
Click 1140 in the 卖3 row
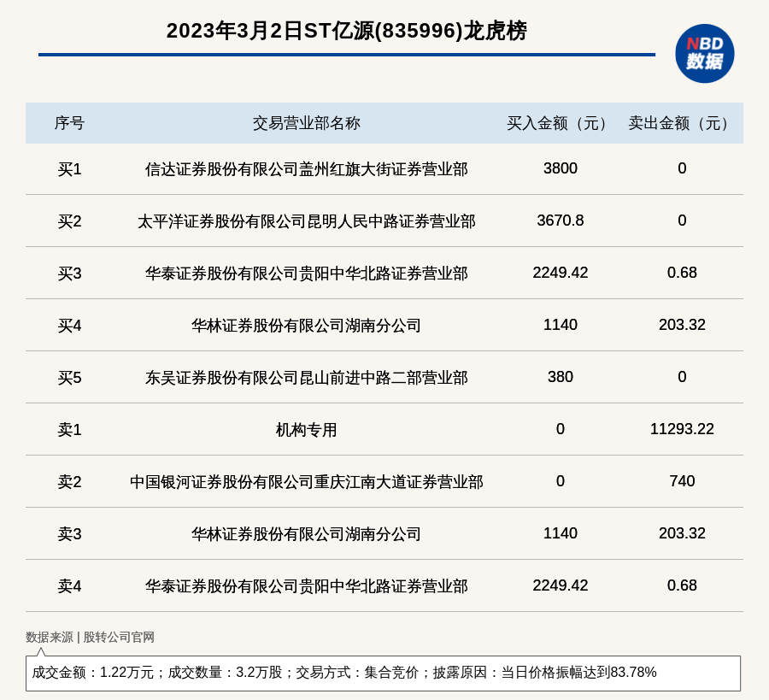tap(560, 532)
